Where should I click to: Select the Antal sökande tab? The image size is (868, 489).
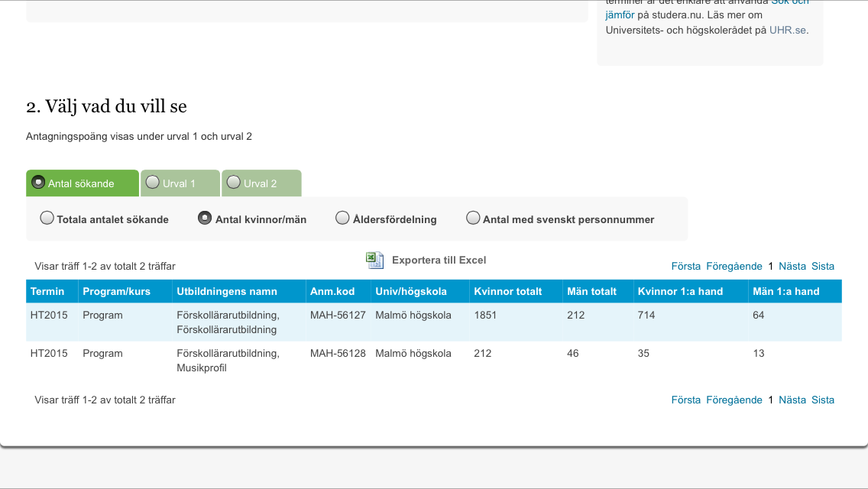[81, 183]
